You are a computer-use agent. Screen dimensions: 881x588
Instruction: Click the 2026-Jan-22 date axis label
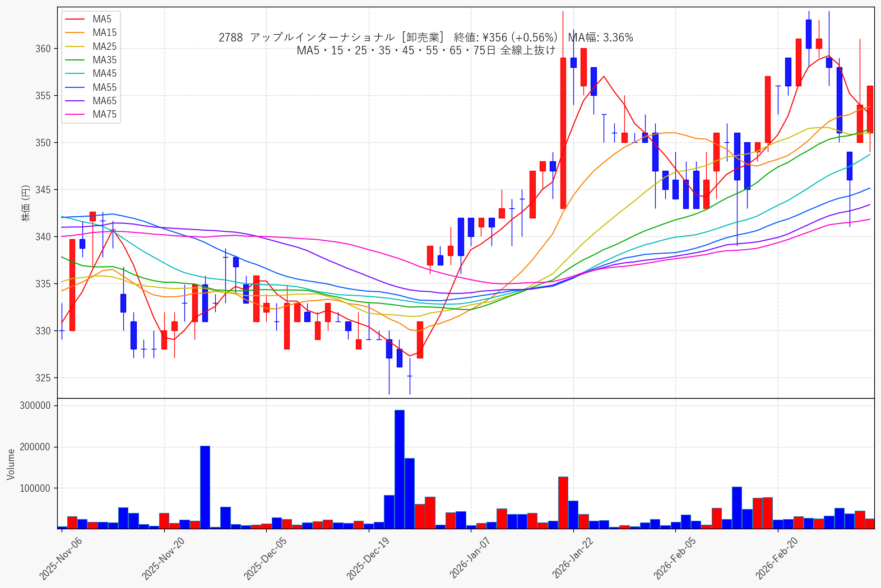coord(573,558)
